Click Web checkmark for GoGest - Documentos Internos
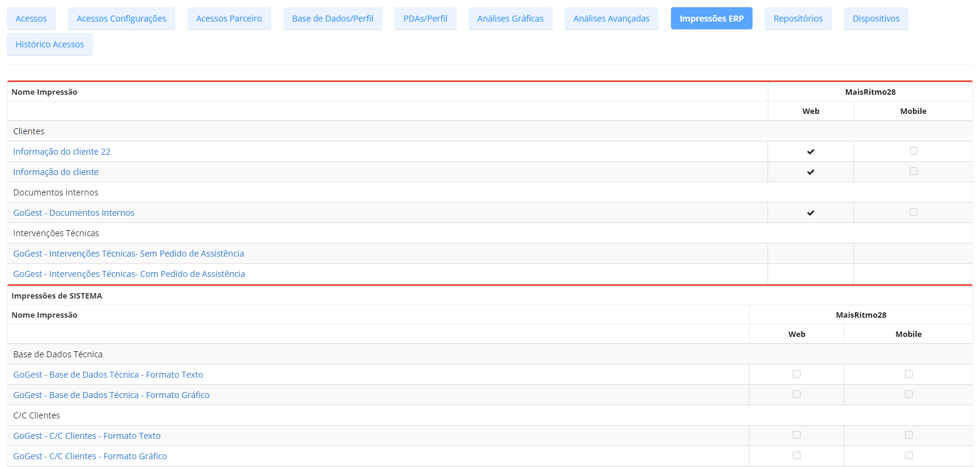The width and height of the screenshot is (980, 467). pos(811,213)
